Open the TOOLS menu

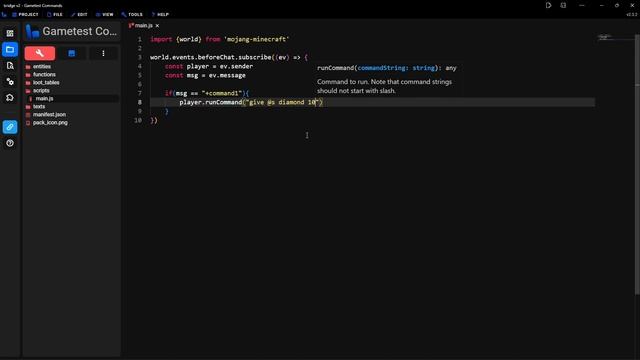tap(132, 14)
